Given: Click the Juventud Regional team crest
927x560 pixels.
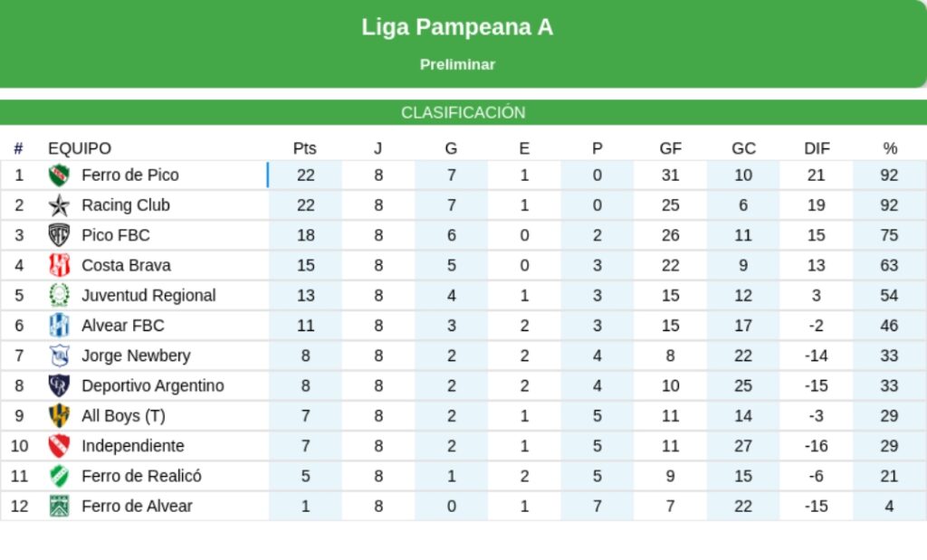Looking at the screenshot, I should pos(59,295).
